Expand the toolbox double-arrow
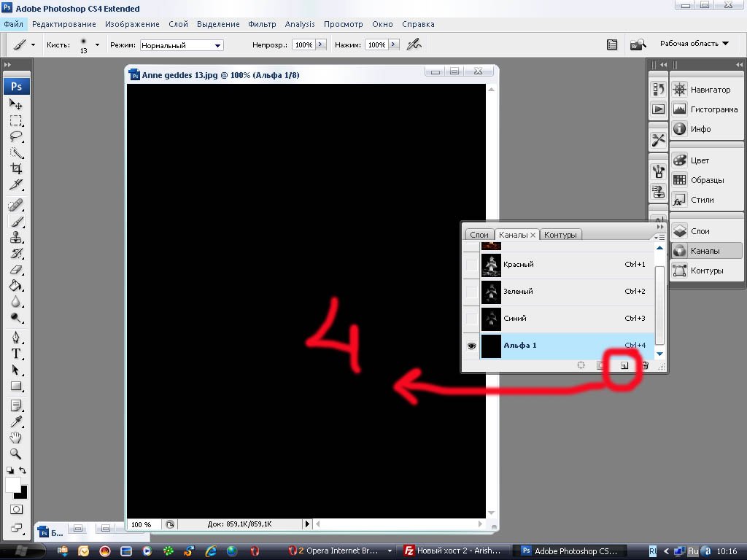 [7, 64]
